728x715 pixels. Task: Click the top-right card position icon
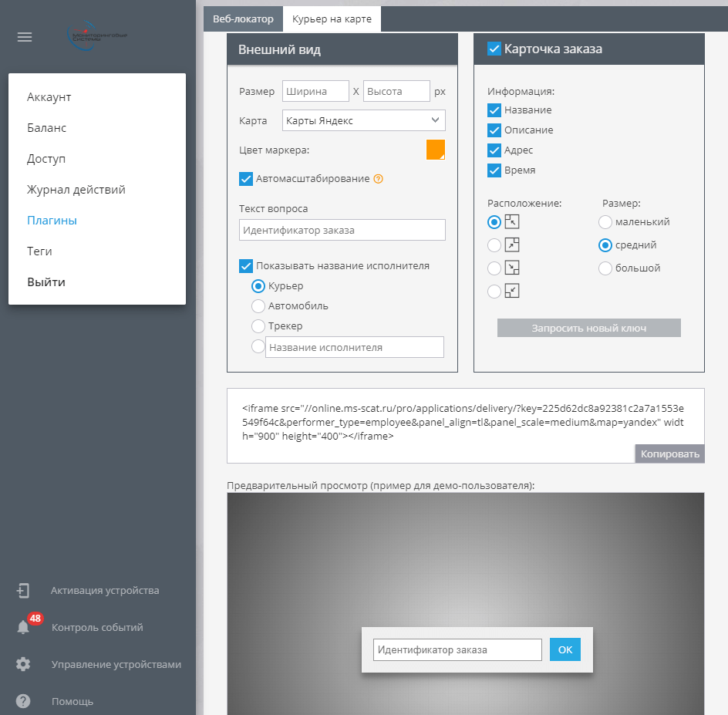(x=512, y=245)
